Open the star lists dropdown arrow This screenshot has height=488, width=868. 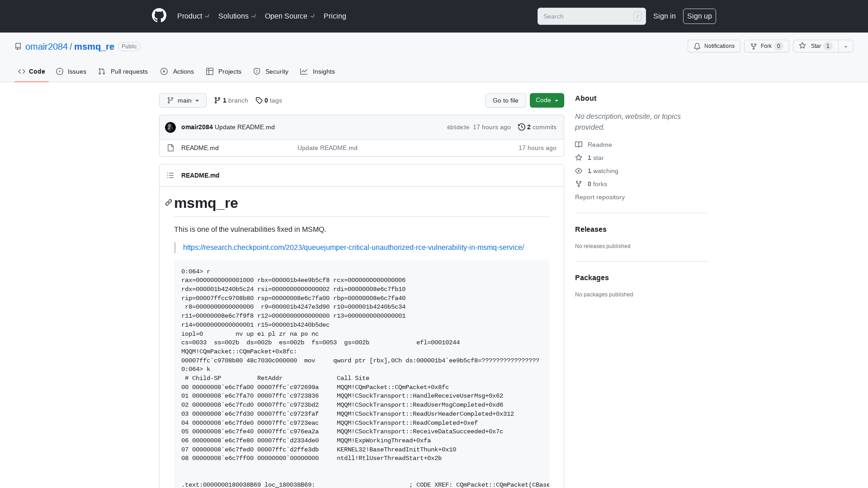tap(846, 46)
